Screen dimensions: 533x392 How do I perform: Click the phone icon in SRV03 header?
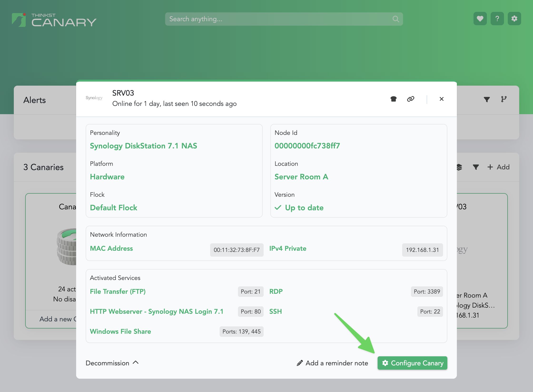(394, 99)
